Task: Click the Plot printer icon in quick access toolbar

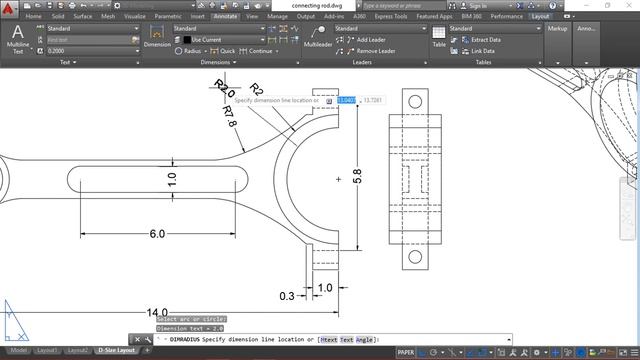Action: (x=72, y=5)
